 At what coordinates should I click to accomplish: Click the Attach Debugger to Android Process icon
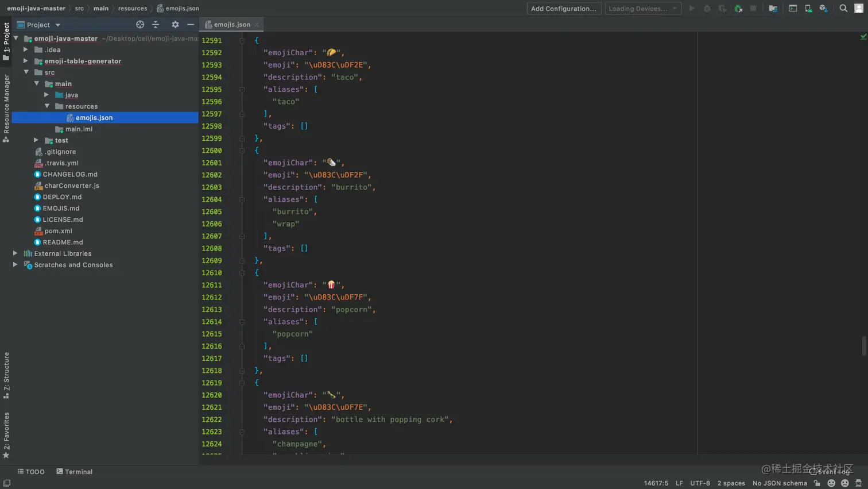[x=738, y=9]
